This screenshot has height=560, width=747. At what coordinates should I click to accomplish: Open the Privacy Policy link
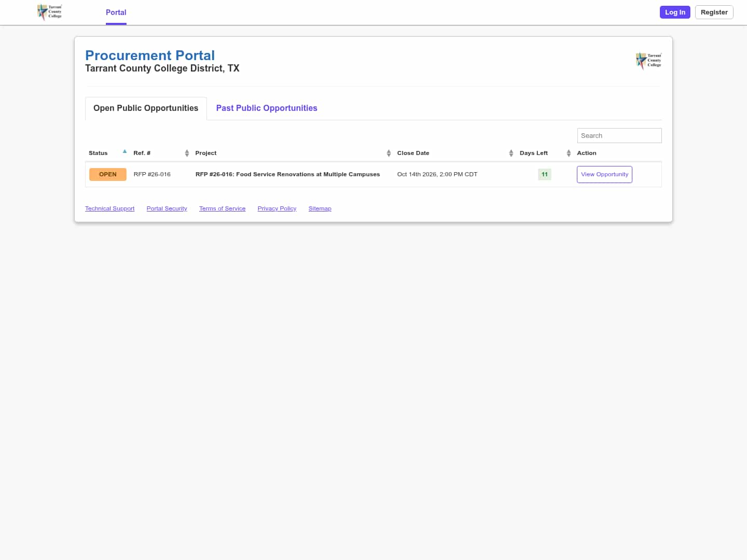tap(277, 208)
